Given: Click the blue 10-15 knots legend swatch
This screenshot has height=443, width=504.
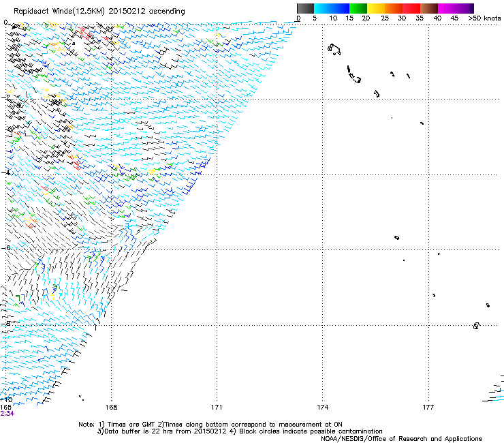Looking at the screenshot, I should click(x=341, y=8).
